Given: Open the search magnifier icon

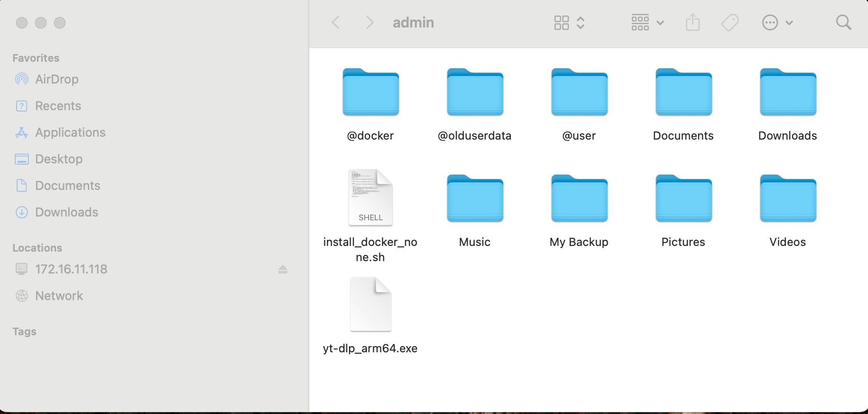Looking at the screenshot, I should point(843,22).
